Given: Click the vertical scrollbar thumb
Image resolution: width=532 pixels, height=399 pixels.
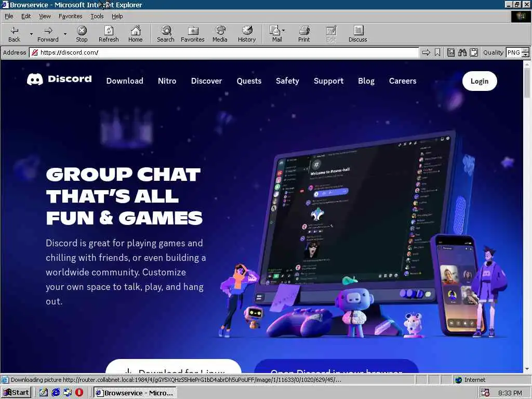Looking at the screenshot, I should click(527, 83).
